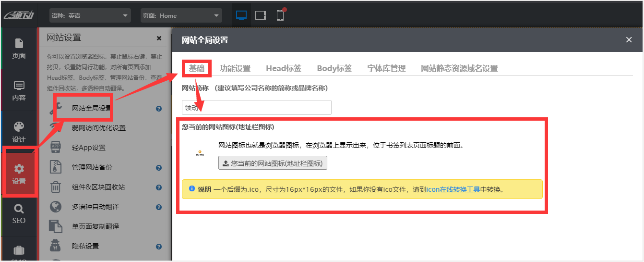The image size is (644, 262).
Task: Open help for 管理网站备份
Action: tap(159, 168)
